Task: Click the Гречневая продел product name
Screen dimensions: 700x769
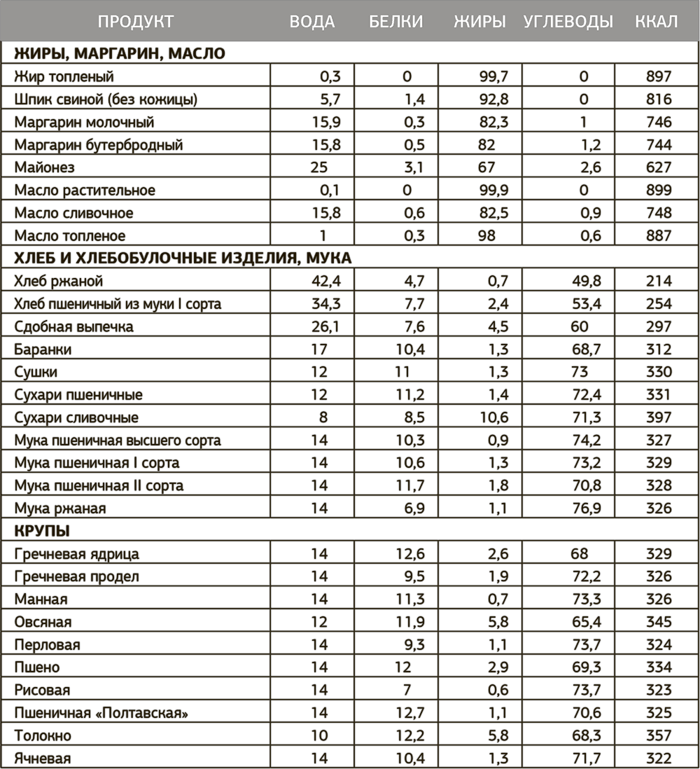Action: [76, 576]
